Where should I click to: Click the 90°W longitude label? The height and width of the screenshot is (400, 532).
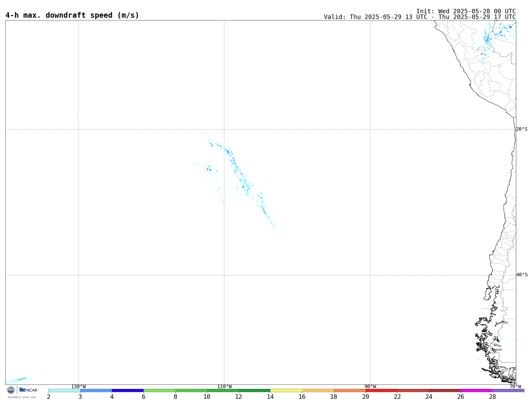click(370, 386)
